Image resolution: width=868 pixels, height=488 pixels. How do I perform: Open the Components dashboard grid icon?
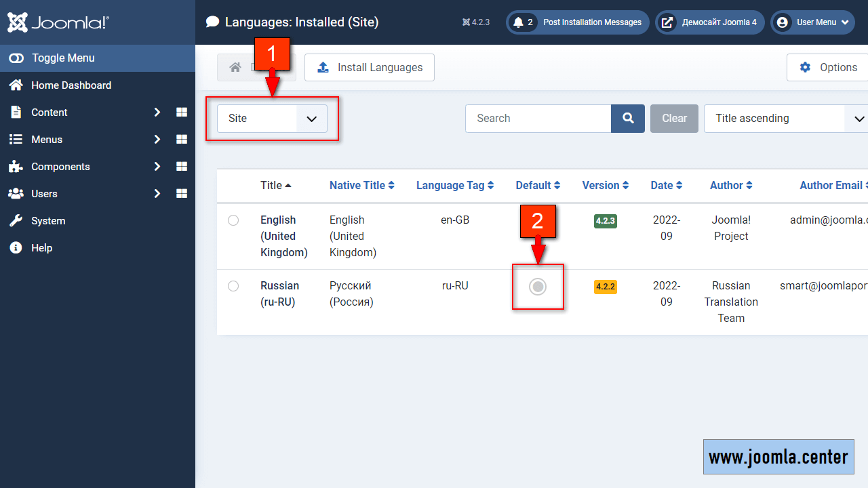182,167
